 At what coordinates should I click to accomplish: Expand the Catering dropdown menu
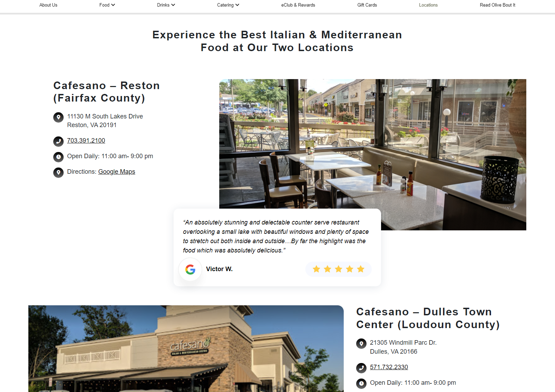click(x=228, y=5)
